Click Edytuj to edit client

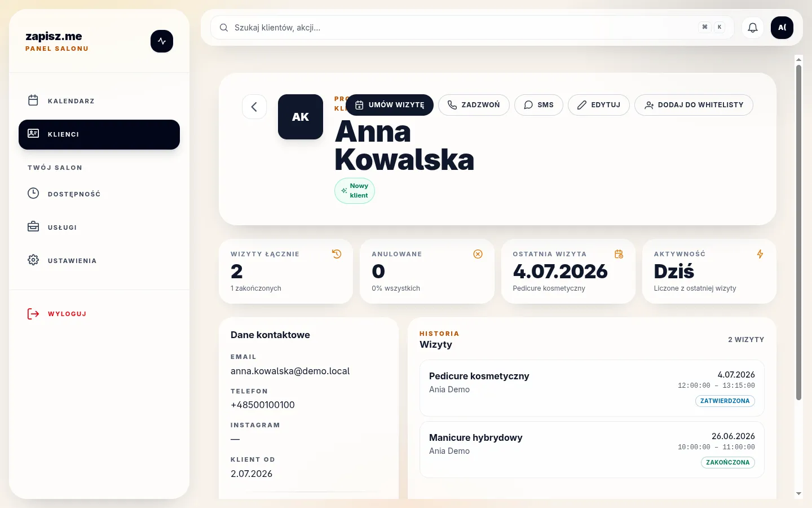[x=599, y=105]
